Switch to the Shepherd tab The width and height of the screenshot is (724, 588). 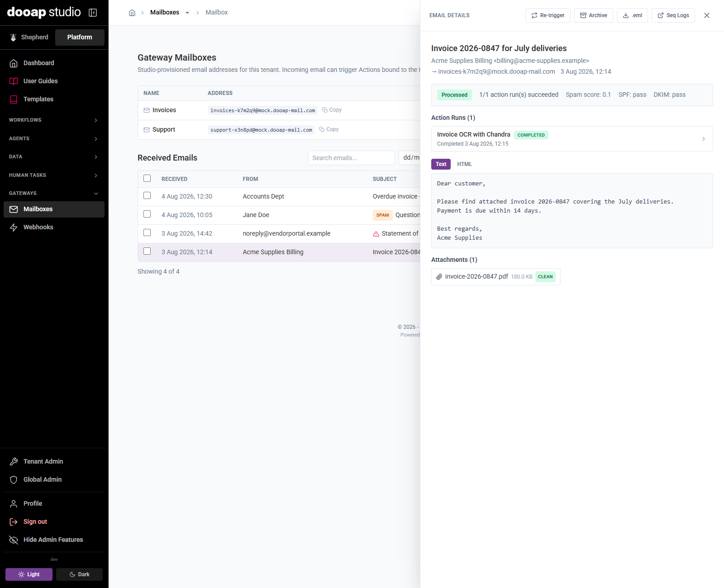pyautogui.click(x=29, y=37)
